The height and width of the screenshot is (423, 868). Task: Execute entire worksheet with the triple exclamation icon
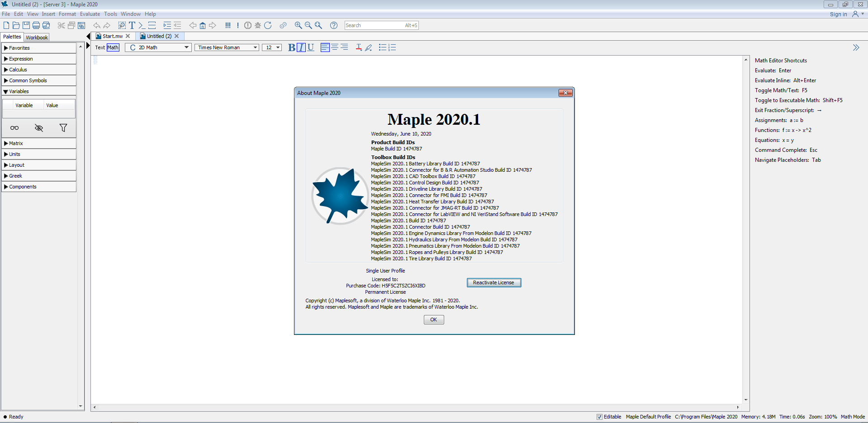pos(228,25)
